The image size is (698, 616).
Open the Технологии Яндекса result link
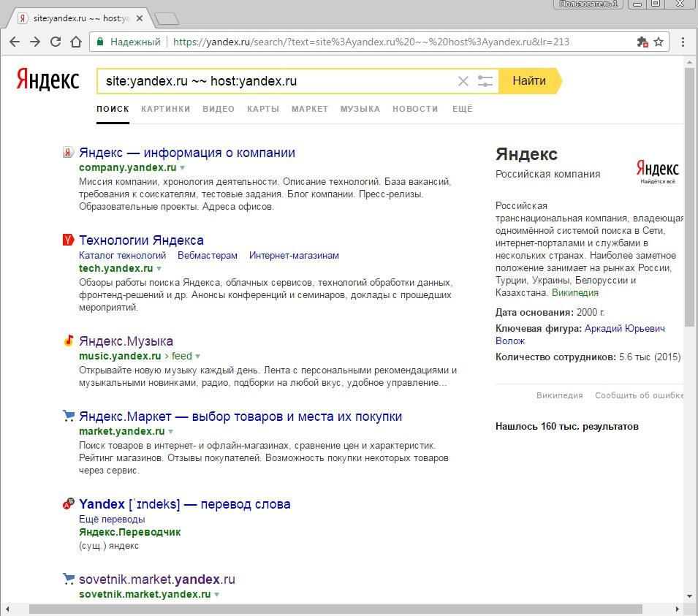(141, 240)
